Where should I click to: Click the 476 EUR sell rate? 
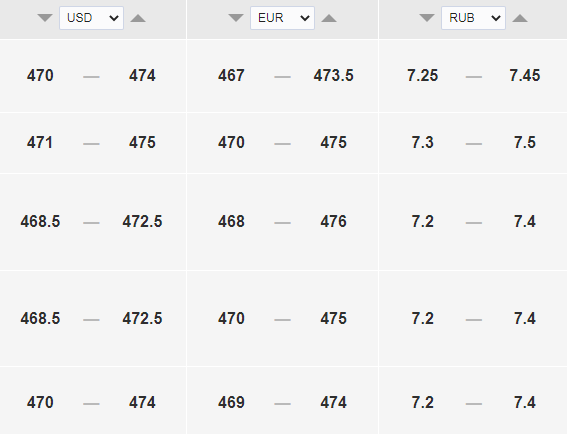click(x=333, y=221)
